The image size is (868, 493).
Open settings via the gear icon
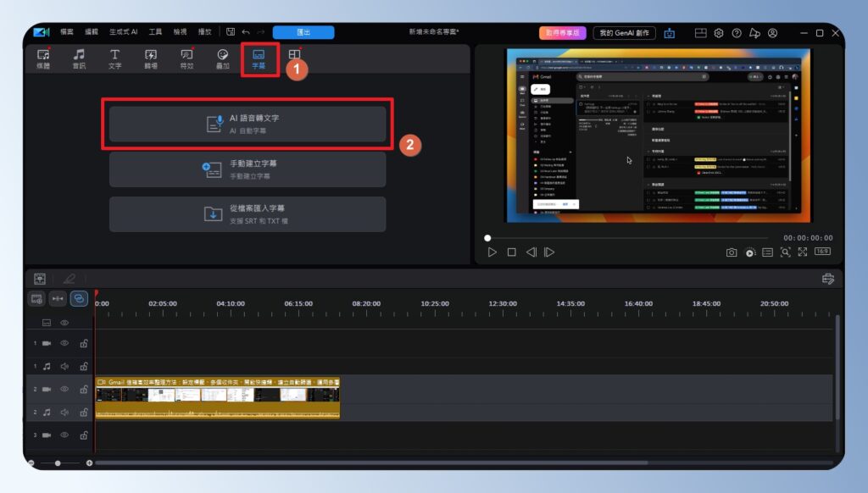719,33
